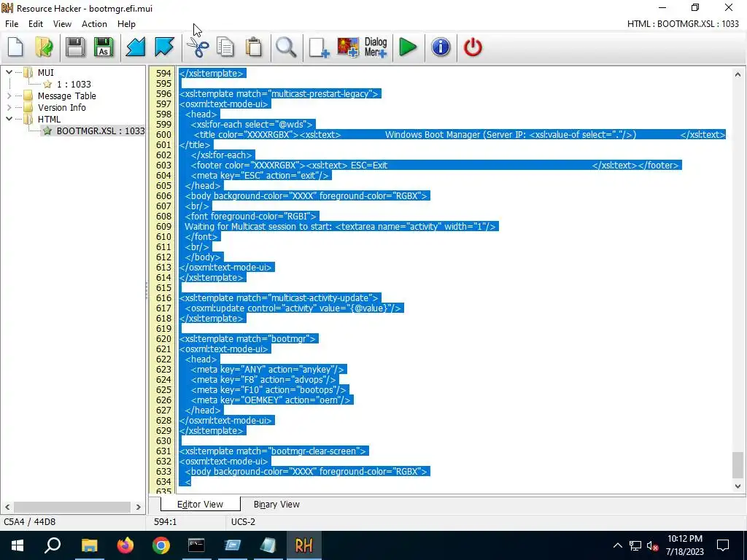Screen dimensions: 747x560
Task: Click the 594:1 cursor position status
Action: pyautogui.click(x=165, y=522)
